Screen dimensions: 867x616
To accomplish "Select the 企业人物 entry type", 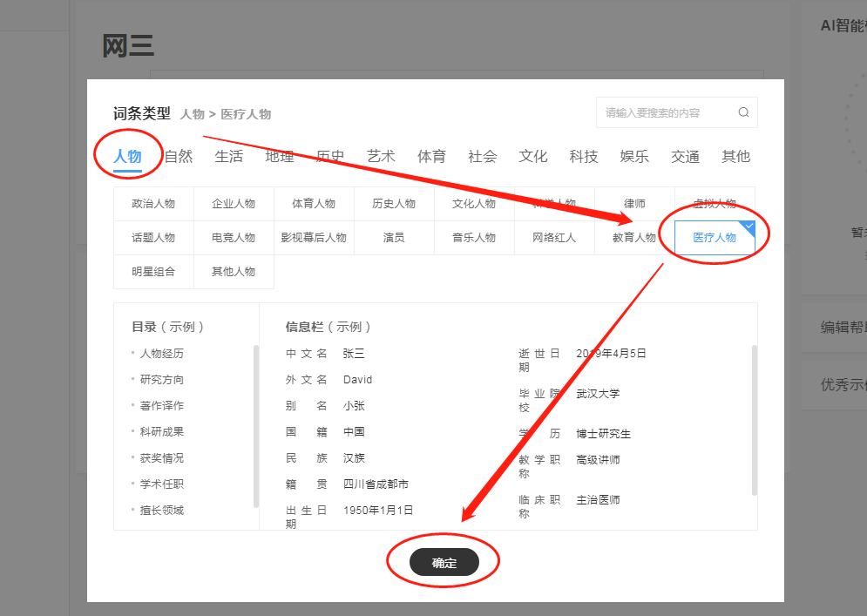I will pyautogui.click(x=234, y=204).
